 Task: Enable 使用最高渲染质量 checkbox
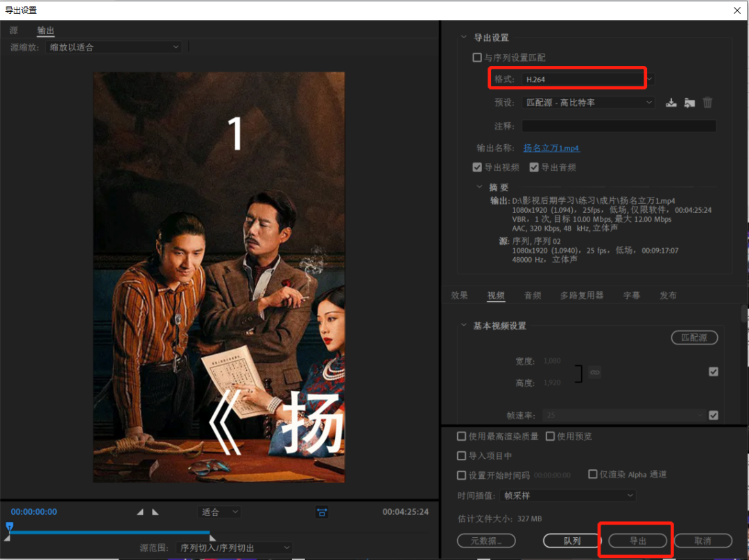462,437
